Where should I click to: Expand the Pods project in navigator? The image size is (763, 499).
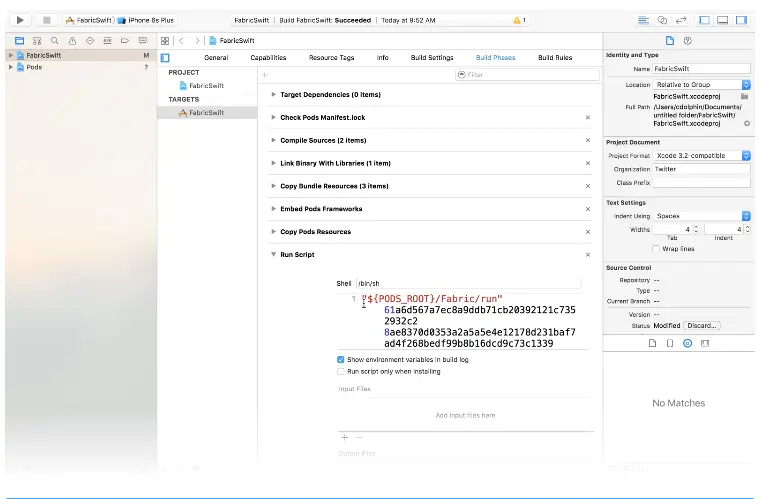(11, 67)
